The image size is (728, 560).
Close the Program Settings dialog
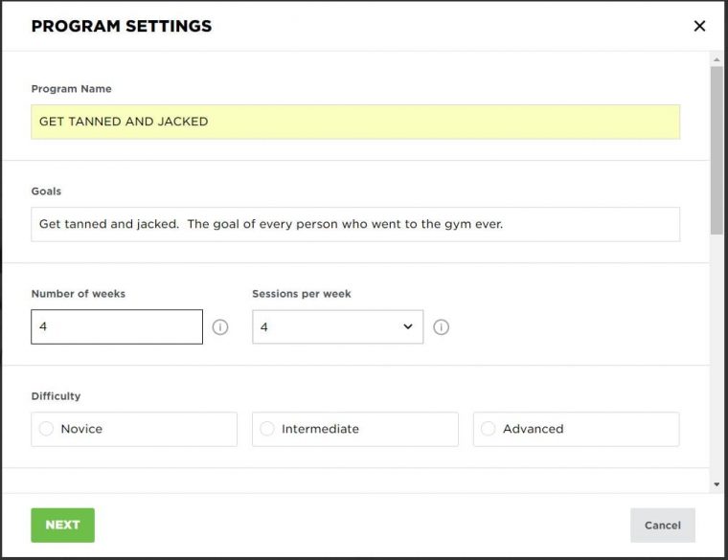pos(699,26)
